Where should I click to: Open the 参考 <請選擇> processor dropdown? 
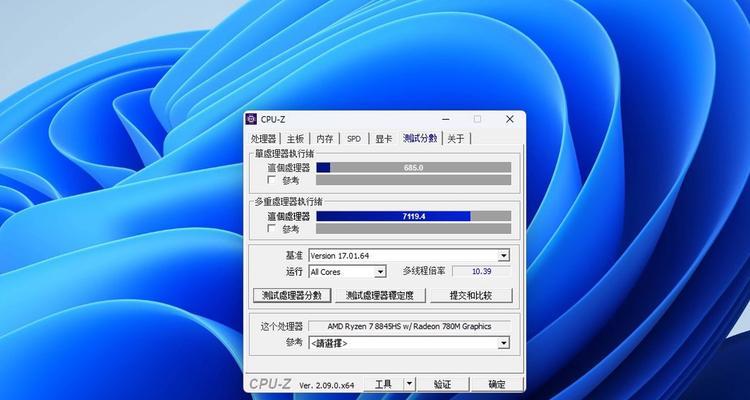point(409,343)
